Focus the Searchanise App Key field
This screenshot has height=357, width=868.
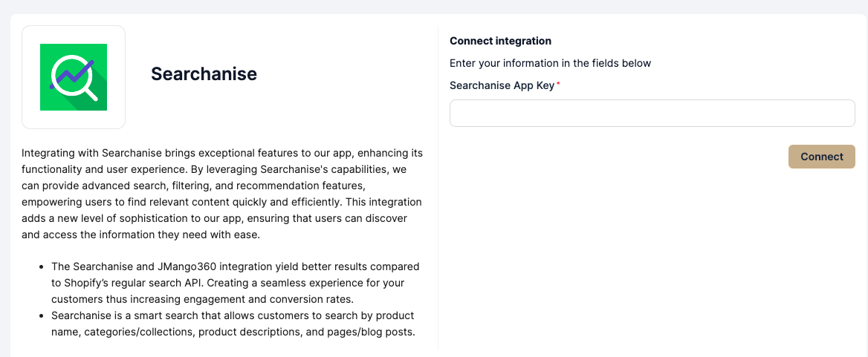click(x=652, y=114)
